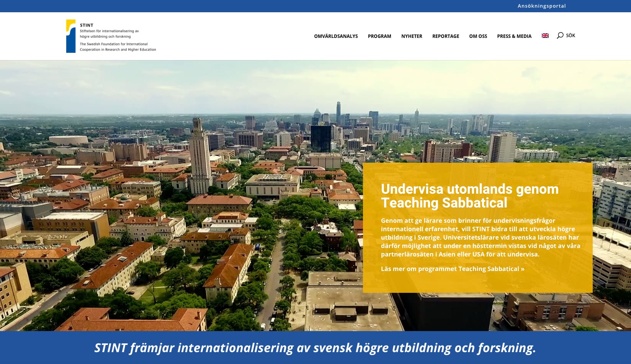The height and width of the screenshot is (364, 631).
Task: Follow the 'Läs mer om programmet Teaching Sabbatical' link
Action: coord(453,269)
